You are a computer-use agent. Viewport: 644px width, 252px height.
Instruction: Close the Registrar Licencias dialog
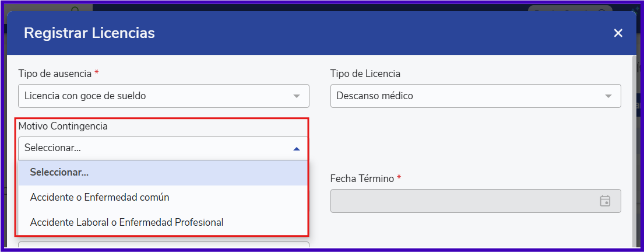click(618, 33)
